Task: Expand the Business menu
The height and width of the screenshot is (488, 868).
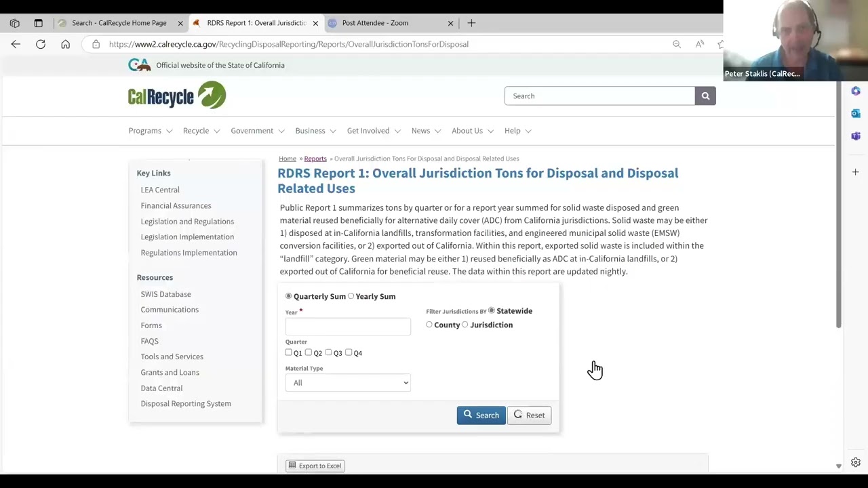Action: (x=316, y=131)
